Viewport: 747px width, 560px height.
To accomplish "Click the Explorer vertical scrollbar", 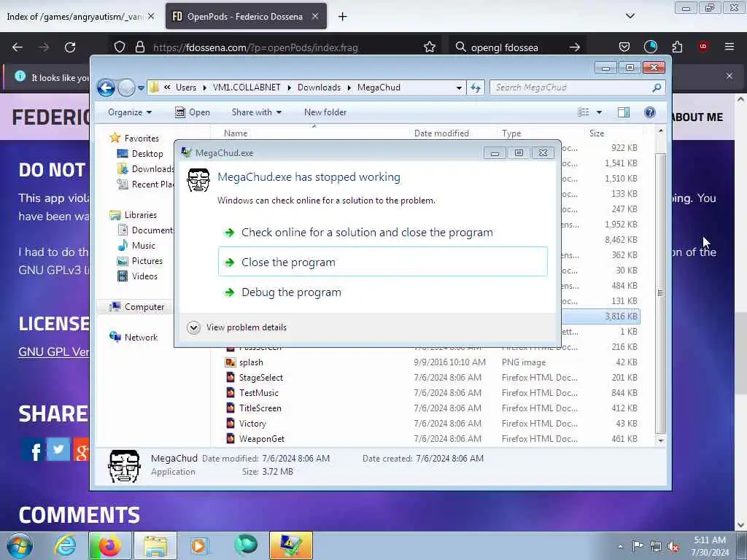I will click(x=660, y=293).
